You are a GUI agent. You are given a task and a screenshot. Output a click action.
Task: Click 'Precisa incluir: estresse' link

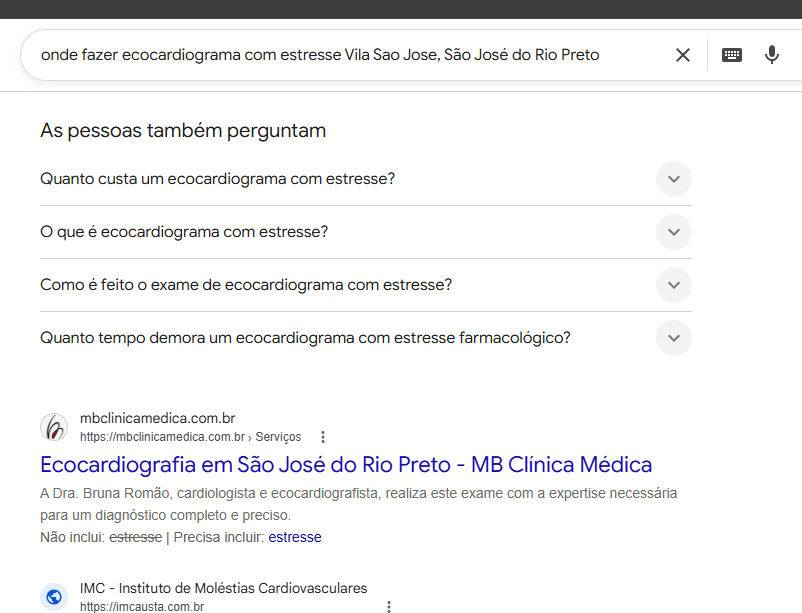[x=295, y=537]
